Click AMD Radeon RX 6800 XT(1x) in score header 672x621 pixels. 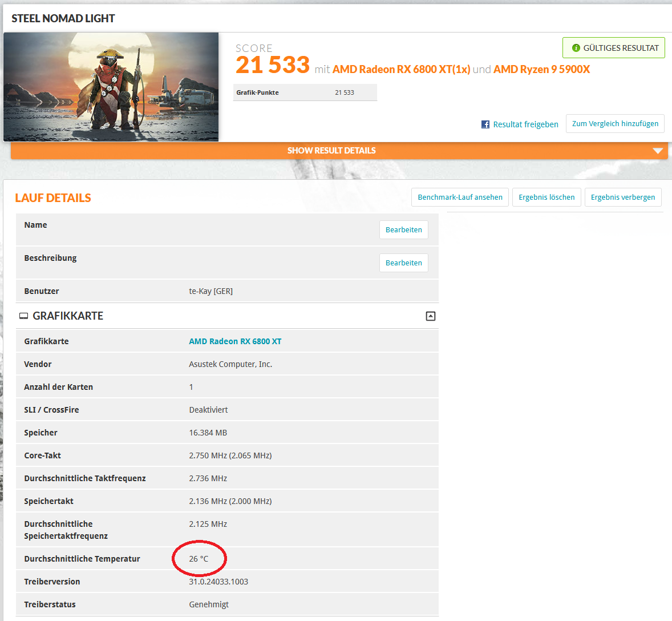[x=401, y=70]
